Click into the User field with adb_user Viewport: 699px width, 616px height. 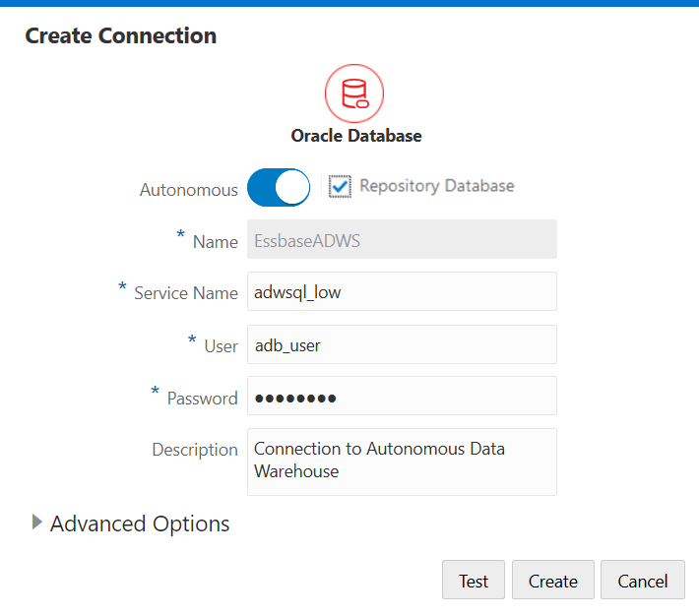coord(402,344)
